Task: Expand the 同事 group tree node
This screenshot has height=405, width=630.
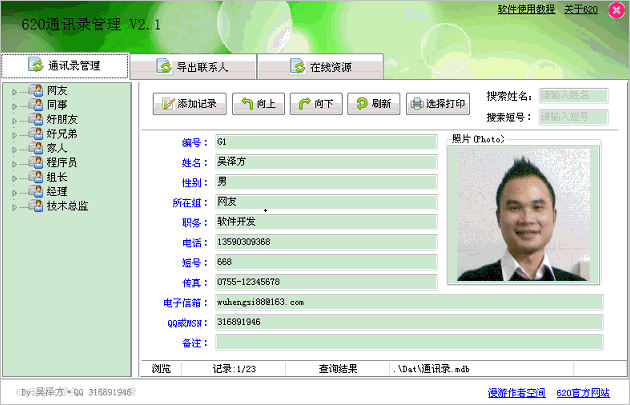Action: coord(15,106)
